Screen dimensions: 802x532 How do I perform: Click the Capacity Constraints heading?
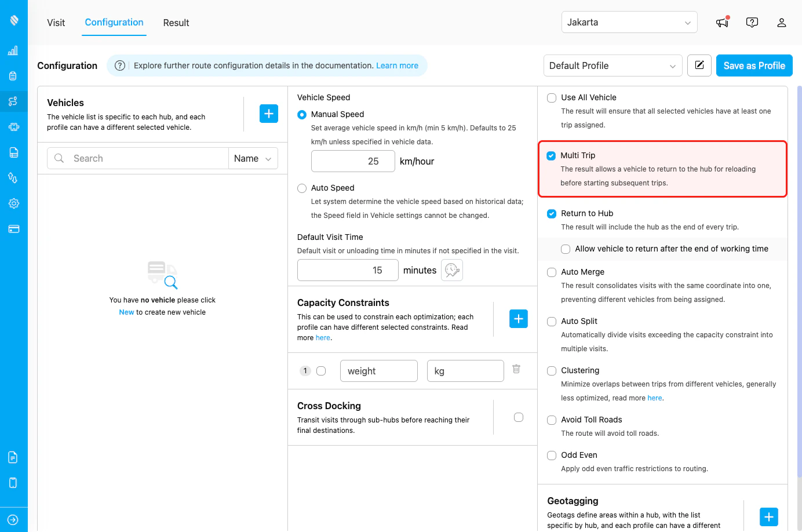point(343,303)
